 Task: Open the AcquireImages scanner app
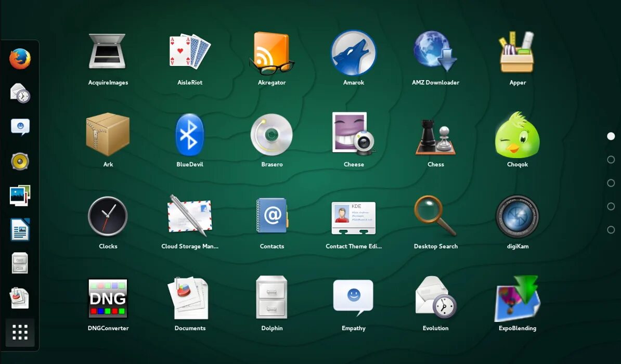coord(108,51)
